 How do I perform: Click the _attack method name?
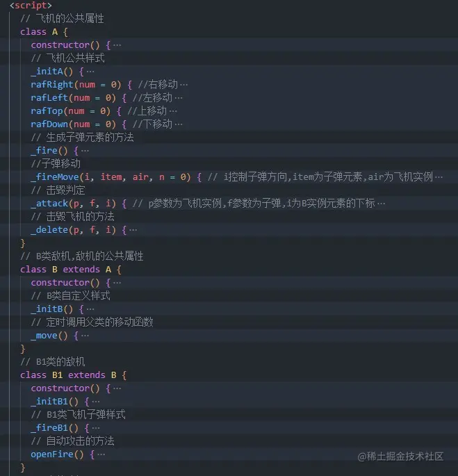[x=49, y=204]
